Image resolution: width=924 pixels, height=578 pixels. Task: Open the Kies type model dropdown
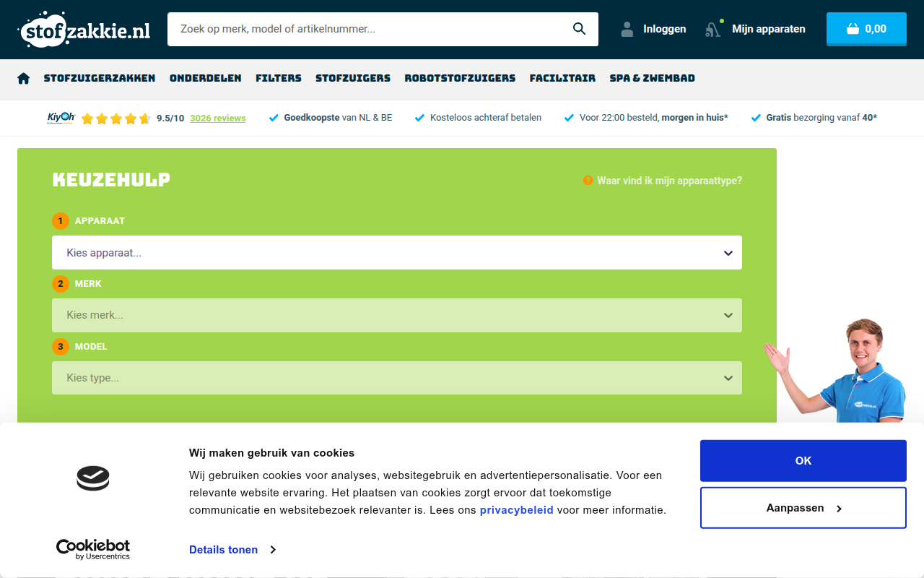pos(397,378)
